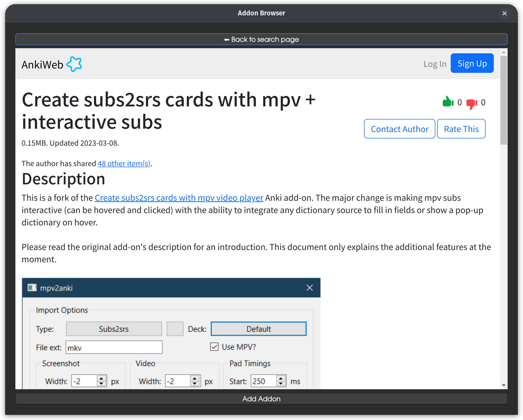Viewport: 523px width, 420px height.
Task: Click the Sign Up button
Action: pos(472,63)
